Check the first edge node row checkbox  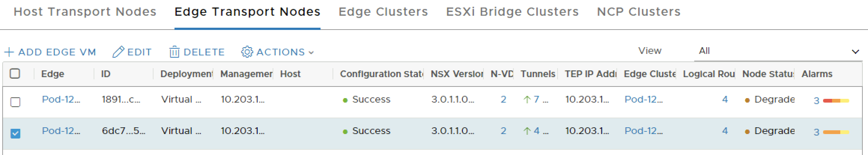[15, 102]
